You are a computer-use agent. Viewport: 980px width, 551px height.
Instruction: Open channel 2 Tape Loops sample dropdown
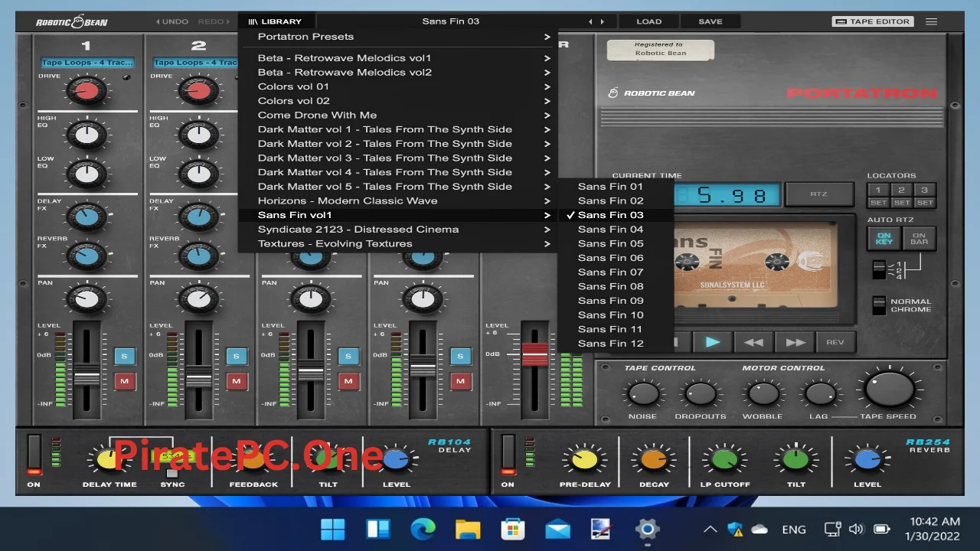[195, 63]
